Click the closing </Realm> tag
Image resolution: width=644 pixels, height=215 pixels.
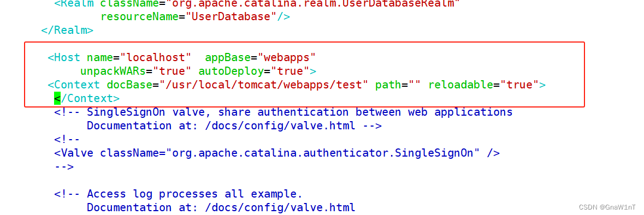point(67,31)
